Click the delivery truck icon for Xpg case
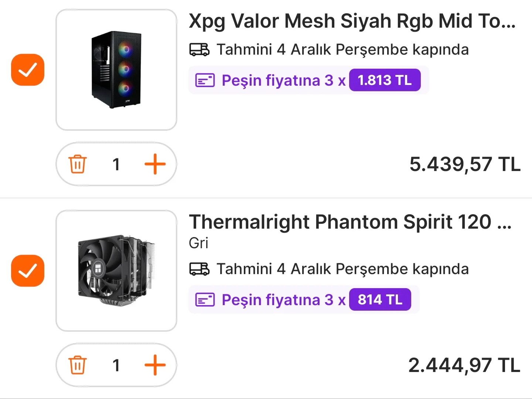 [x=199, y=50]
